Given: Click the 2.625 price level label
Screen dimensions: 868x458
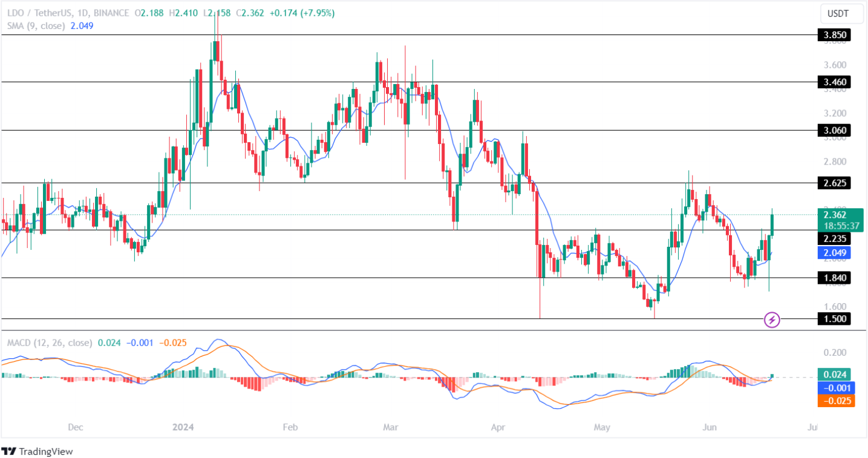Looking at the screenshot, I should pos(835,183).
